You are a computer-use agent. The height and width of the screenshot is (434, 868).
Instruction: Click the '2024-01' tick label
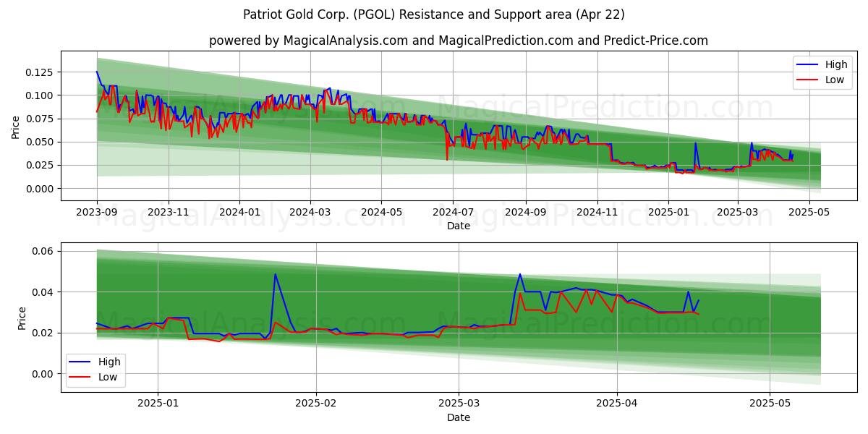239,211
